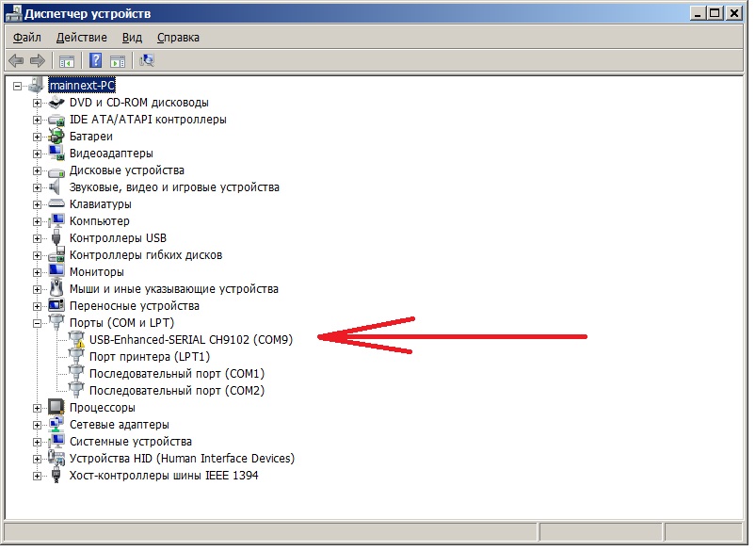The image size is (756, 551).
Task: Expand the Сетевые адаптеры node
Action: [38, 425]
